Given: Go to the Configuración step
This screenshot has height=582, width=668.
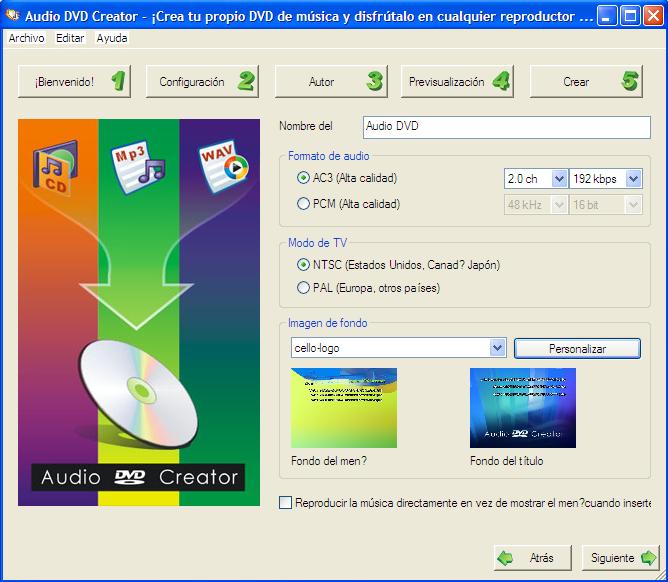Looking at the screenshot, I should tap(202, 81).
